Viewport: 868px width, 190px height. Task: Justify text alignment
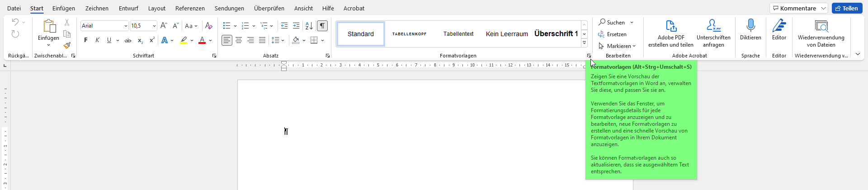tap(262, 40)
